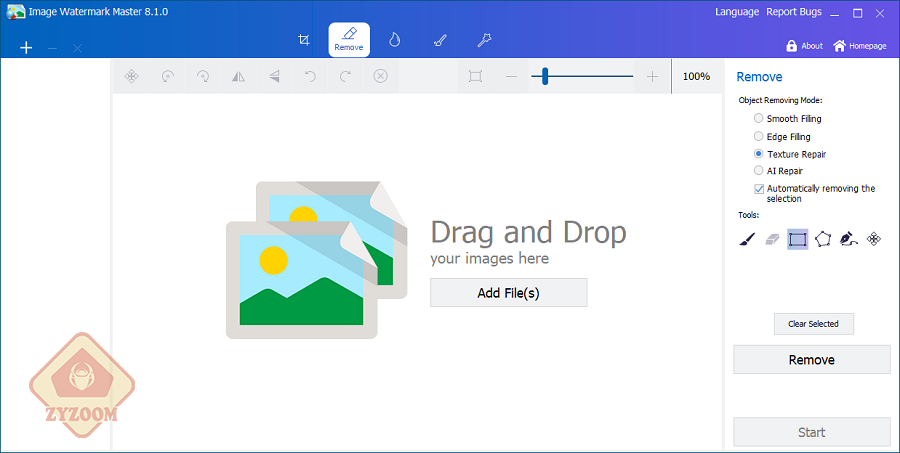Click the minus remove-file icon

52,48
